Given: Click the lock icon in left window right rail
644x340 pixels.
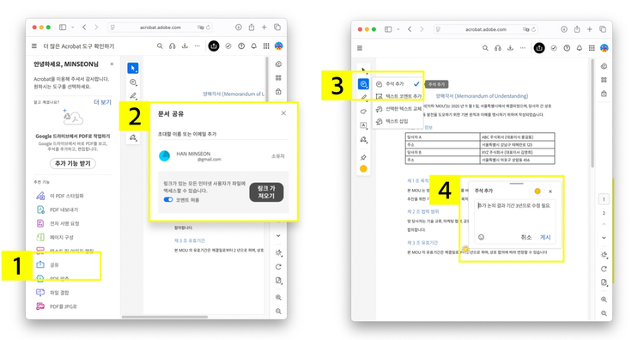Looking at the screenshot, I should pos(278,91).
